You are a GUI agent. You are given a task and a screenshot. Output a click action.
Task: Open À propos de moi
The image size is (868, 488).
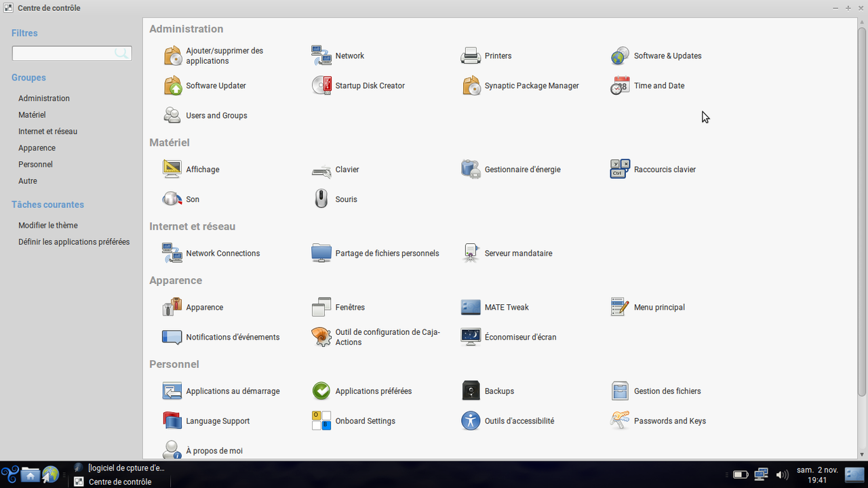pyautogui.click(x=203, y=451)
